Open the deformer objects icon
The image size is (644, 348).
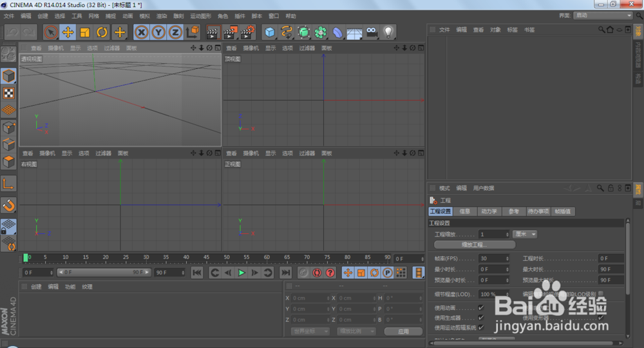(337, 32)
